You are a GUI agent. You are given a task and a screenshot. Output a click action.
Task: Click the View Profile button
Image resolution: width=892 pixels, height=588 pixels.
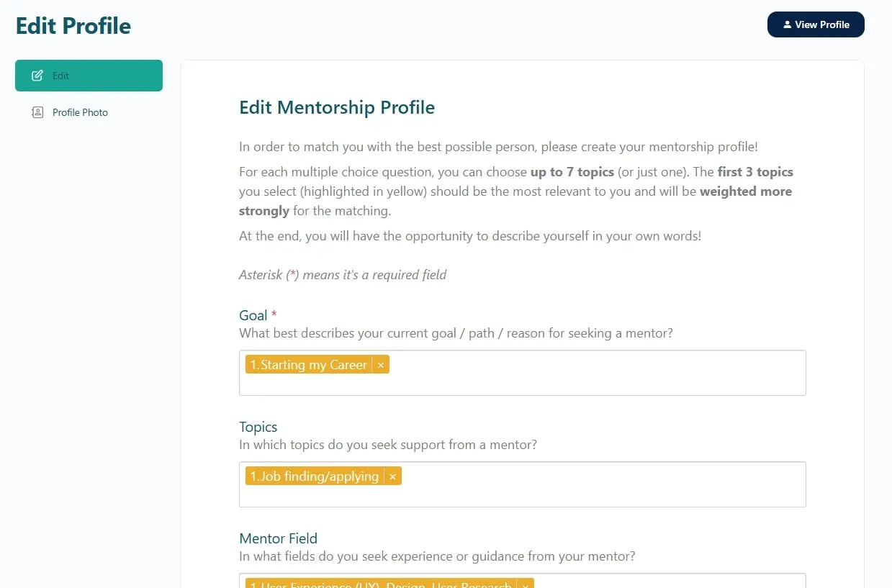tap(816, 24)
